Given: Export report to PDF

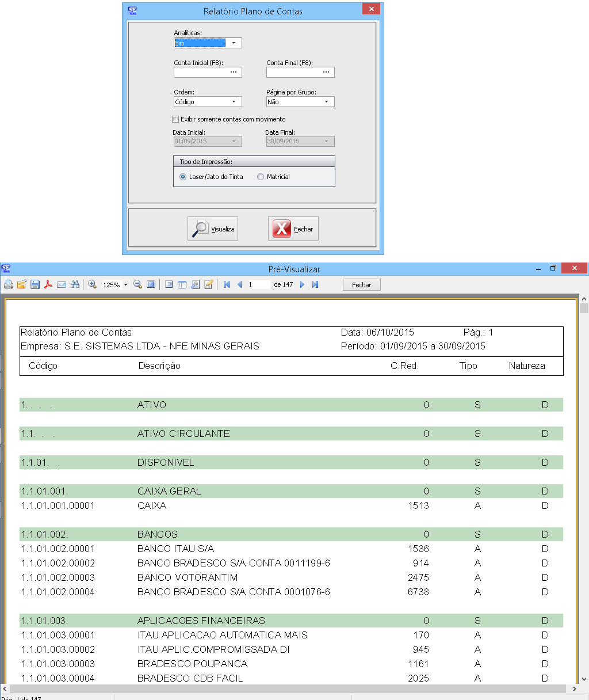Looking at the screenshot, I should 48,284.
